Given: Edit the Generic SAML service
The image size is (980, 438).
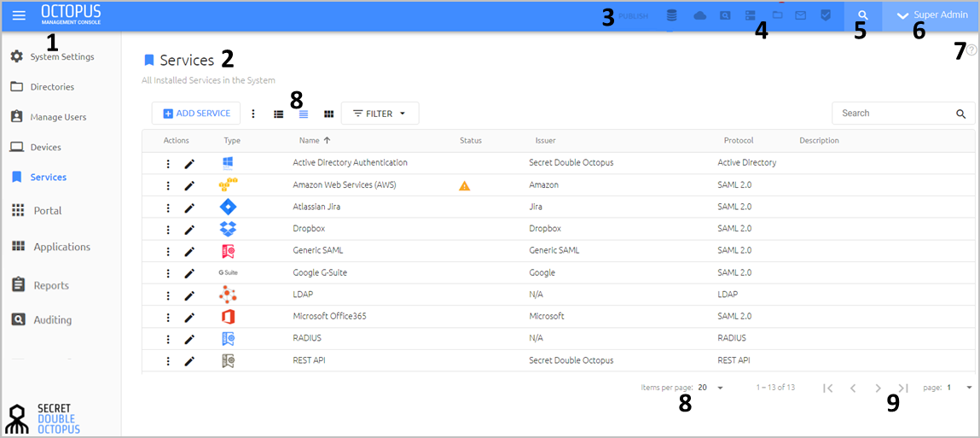Looking at the screenshot, I should click(189, 252).
